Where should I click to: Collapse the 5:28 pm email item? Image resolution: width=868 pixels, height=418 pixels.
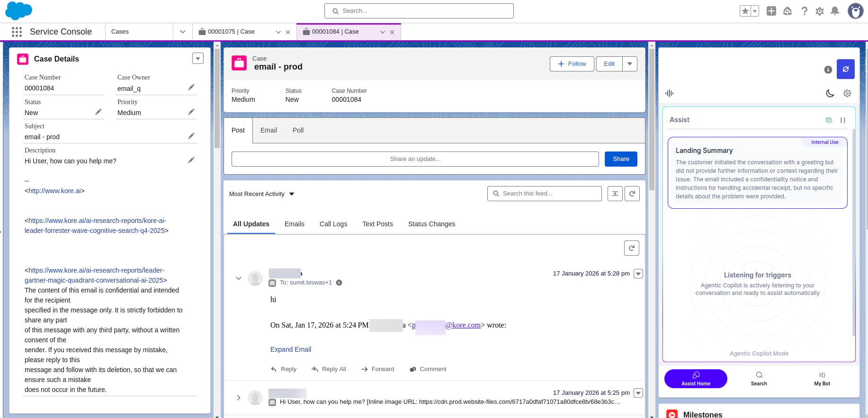(x=239, y=278)
